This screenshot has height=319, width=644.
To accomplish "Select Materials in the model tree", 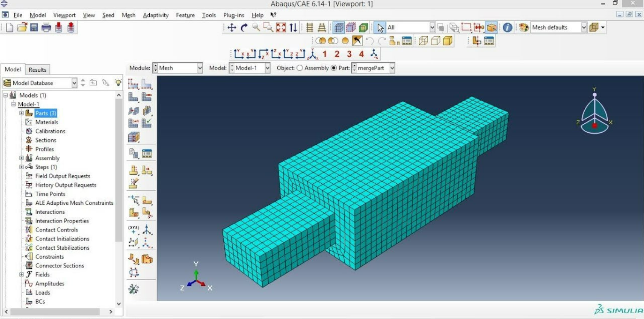I will tap(46, 122).
